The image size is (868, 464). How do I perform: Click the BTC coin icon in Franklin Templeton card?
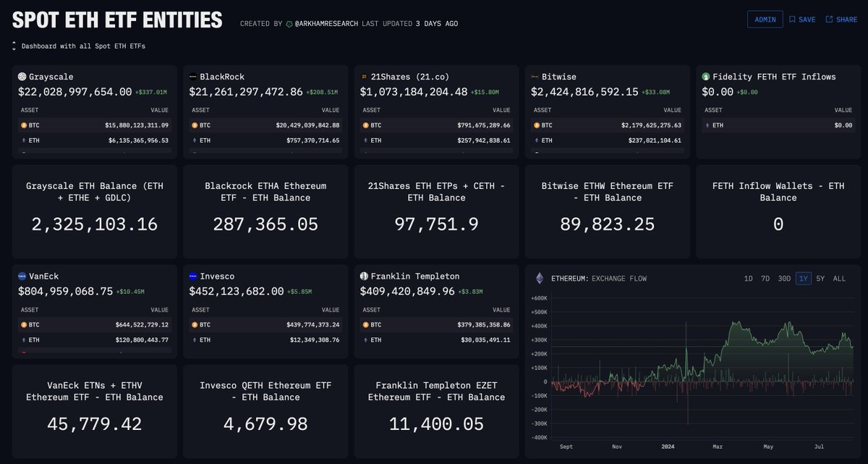366,324
